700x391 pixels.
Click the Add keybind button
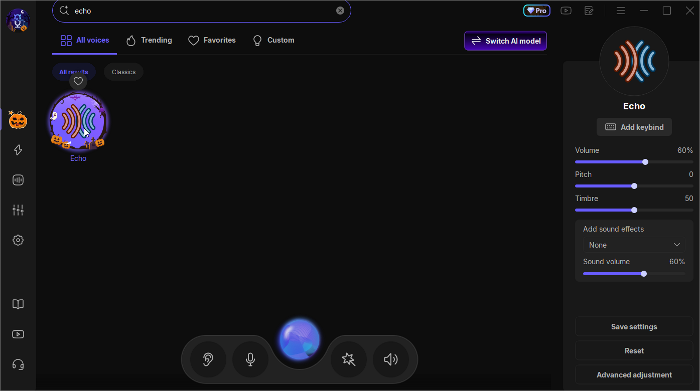pyautogui.click(x=634, y=127)
